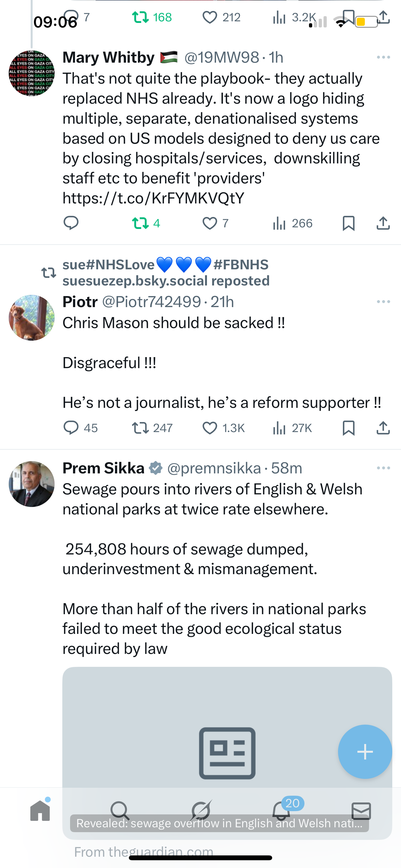Share Mary Whitby's tweet
401x868 pixels.
(383, 223)
